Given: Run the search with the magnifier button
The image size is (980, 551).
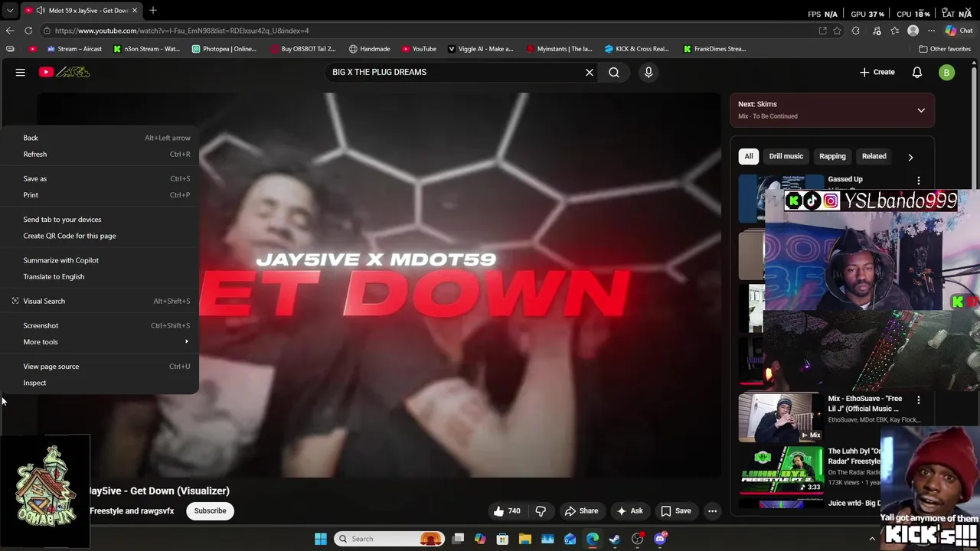Looking at the screenshot, I should pos(614,72).
